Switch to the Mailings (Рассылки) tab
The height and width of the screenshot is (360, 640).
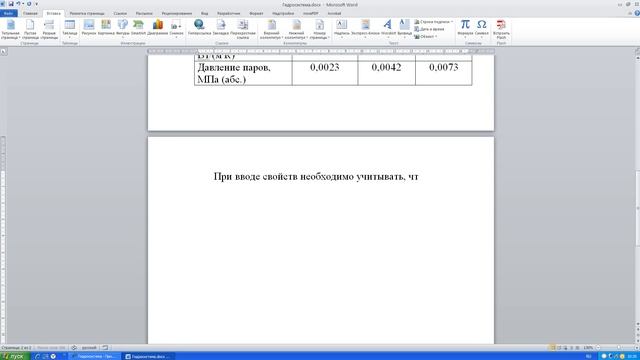coord(144,13)
